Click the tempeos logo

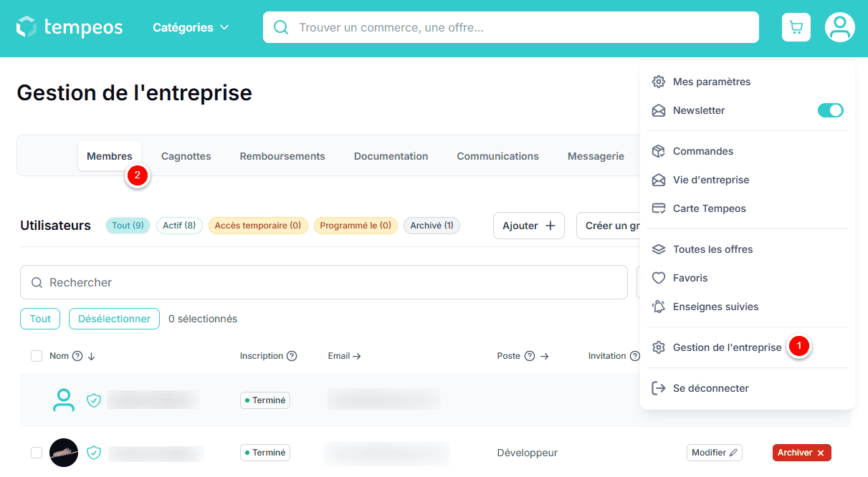coord(70,27)
